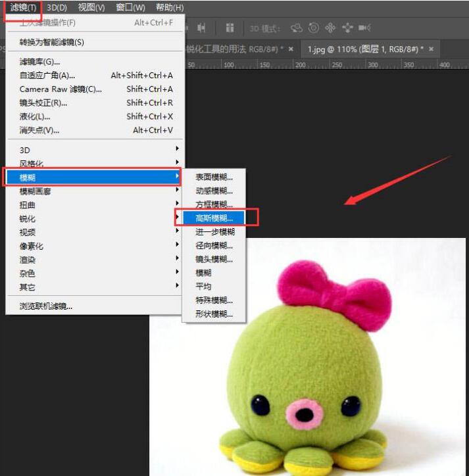Expand the 风格化 submenu
Viewport: 469px width, 476px height.
pos(95,164)
